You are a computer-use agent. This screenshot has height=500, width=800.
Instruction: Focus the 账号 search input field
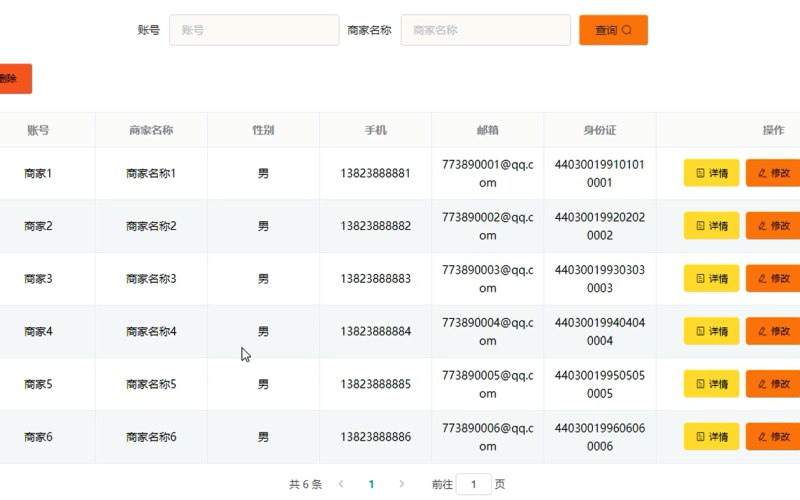pos(254,30)
